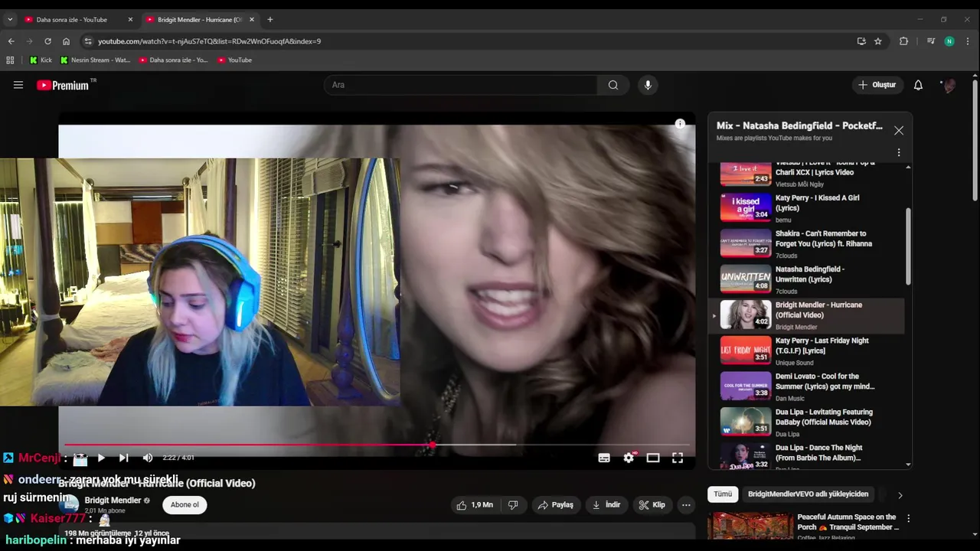The width and height of the screenshot is (980, 551).
Task: Start voice search with microphone icon
Action: click(648, 85)
